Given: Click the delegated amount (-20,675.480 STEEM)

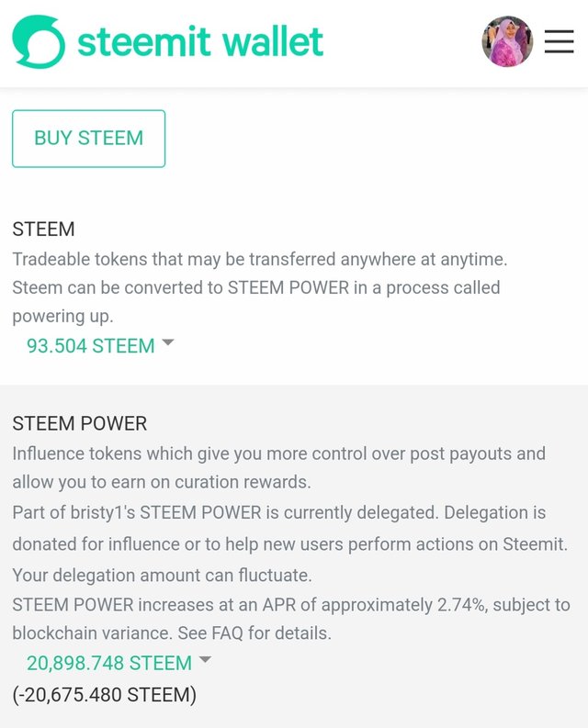Looking at the screenshot, I should [x=105, y=695].
